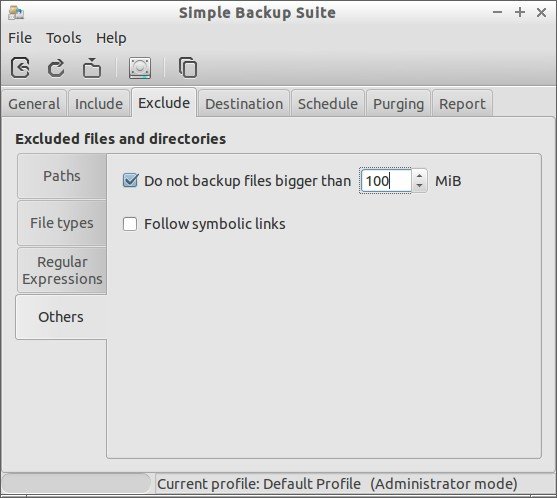Click the save configuration toolbar icon
The height and width of the screenshot is (498, 557).
click(x=20, y=67)
